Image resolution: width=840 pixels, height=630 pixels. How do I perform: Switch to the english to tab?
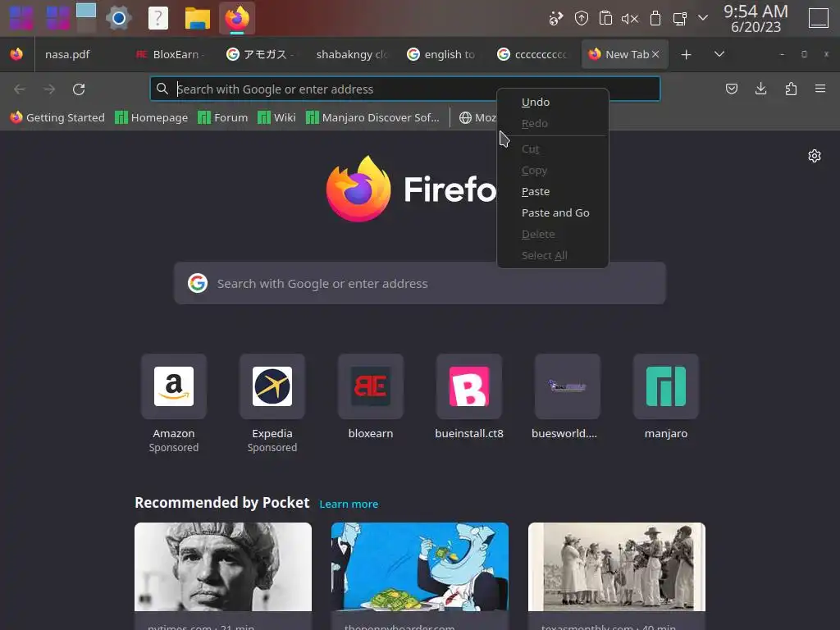coord(441,54)
